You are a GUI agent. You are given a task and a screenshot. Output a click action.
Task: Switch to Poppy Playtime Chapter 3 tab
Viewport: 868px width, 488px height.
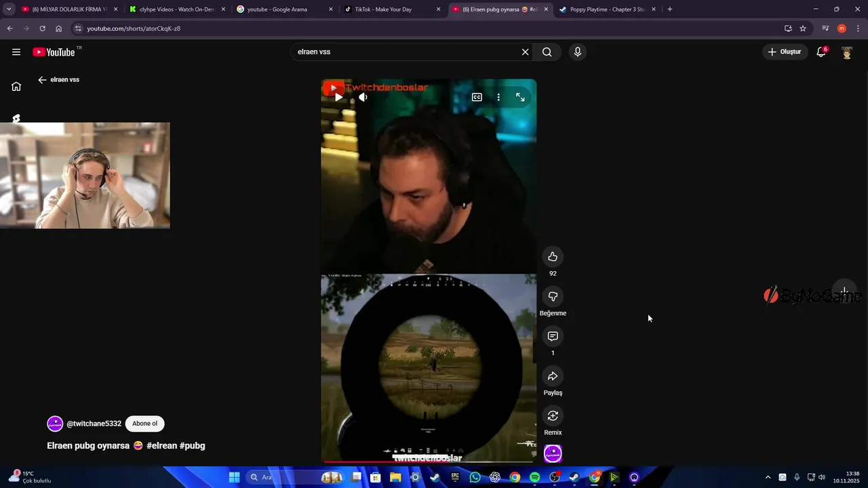pos(607,9)
